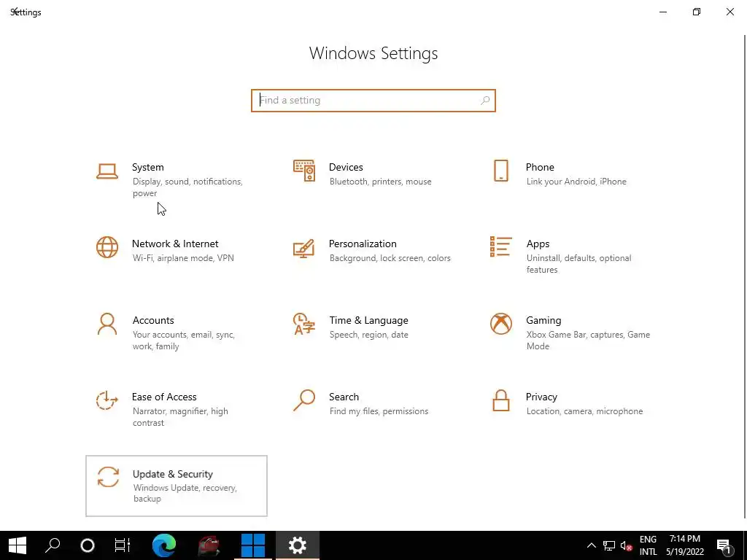Open Personalization settings title
747x560 pixels.
[363, 244]
